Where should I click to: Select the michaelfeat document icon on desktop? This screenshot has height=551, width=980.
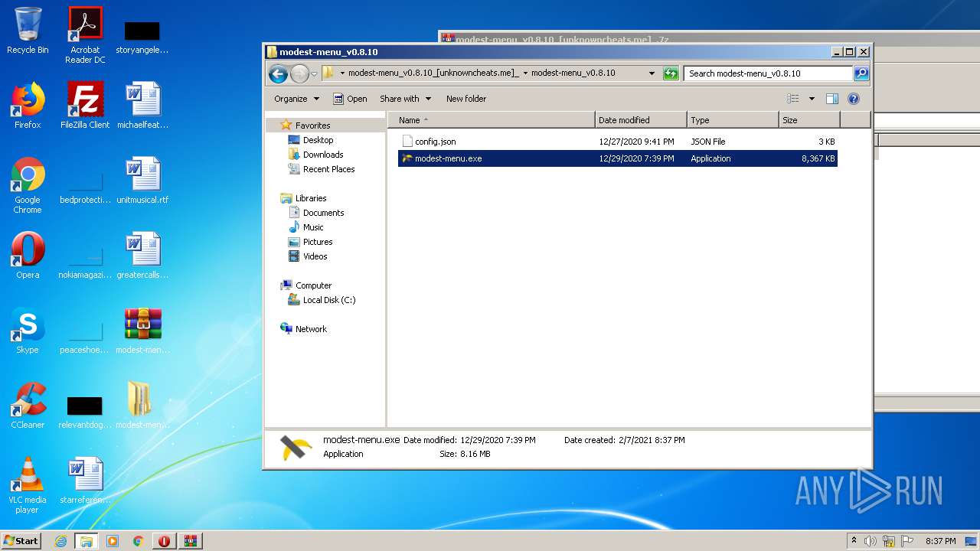point(142,105)
